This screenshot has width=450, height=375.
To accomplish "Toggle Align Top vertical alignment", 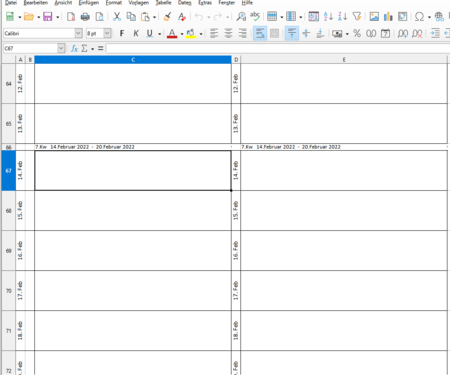I will [x=292, y=33].
